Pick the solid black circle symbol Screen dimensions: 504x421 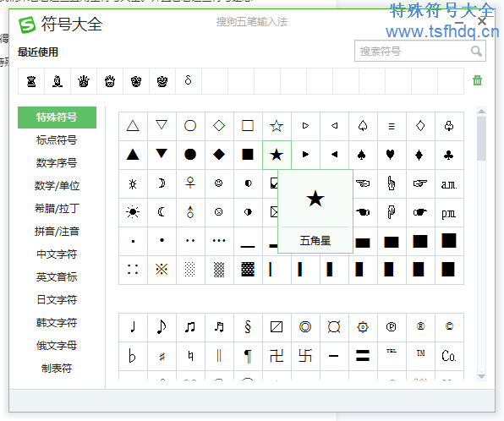coord(190,155)
